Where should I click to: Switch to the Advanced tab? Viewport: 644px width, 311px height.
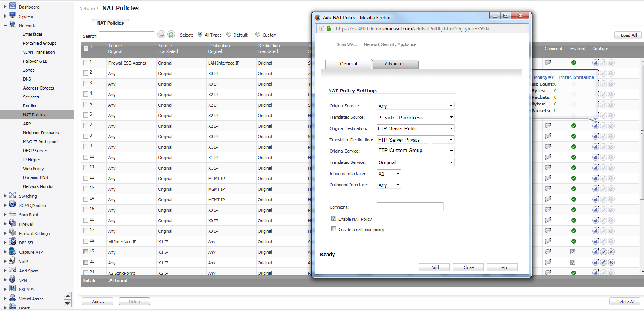[395, 64]
